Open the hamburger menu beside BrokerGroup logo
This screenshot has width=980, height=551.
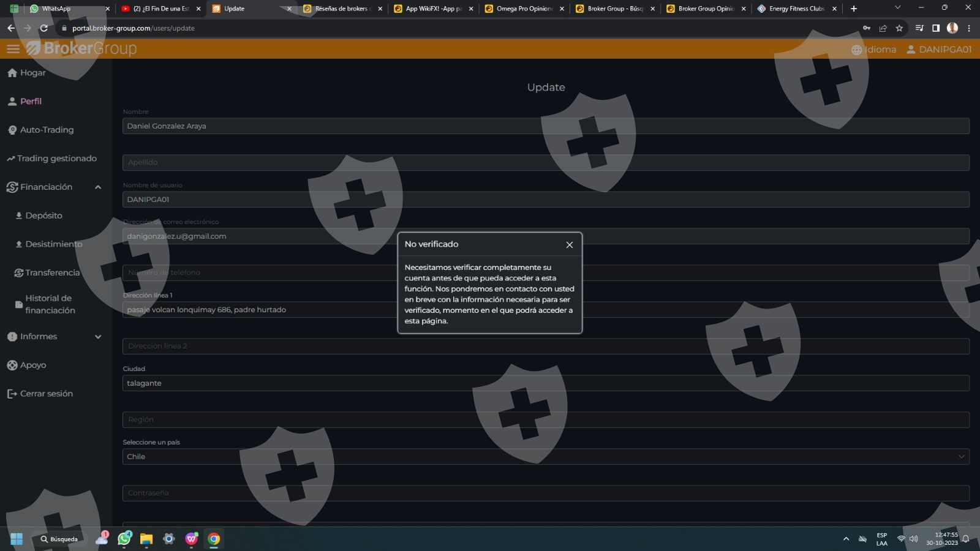(13, 49)
